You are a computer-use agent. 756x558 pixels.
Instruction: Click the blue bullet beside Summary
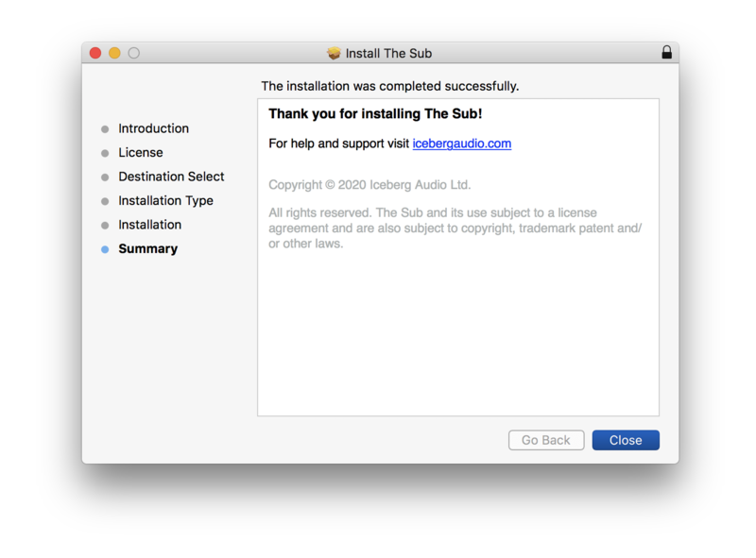(105, 249)
